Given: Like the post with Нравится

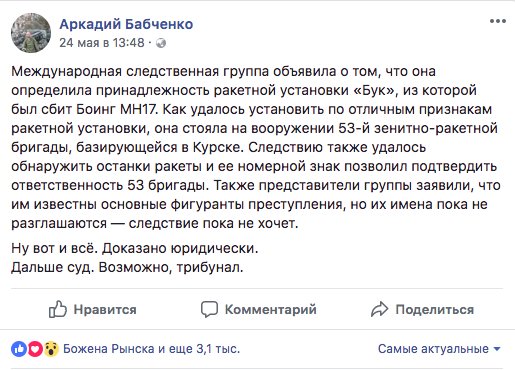Looking at the screenshot, I should point(93,309).
